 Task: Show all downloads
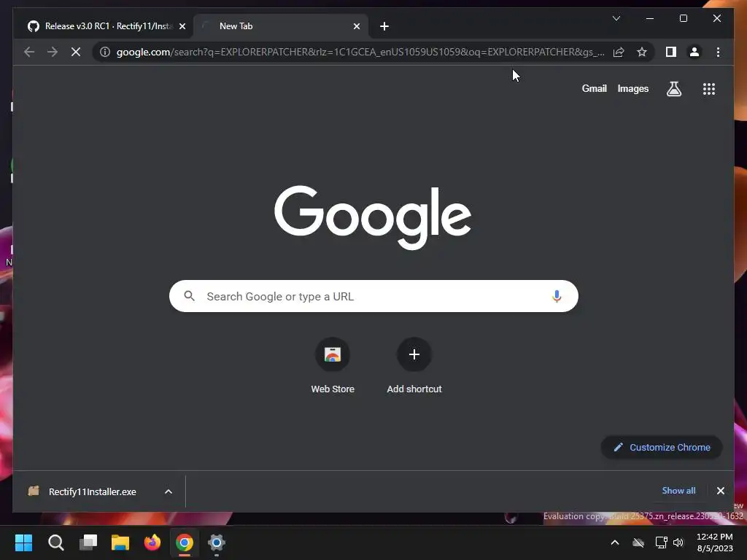click(678, 491)
